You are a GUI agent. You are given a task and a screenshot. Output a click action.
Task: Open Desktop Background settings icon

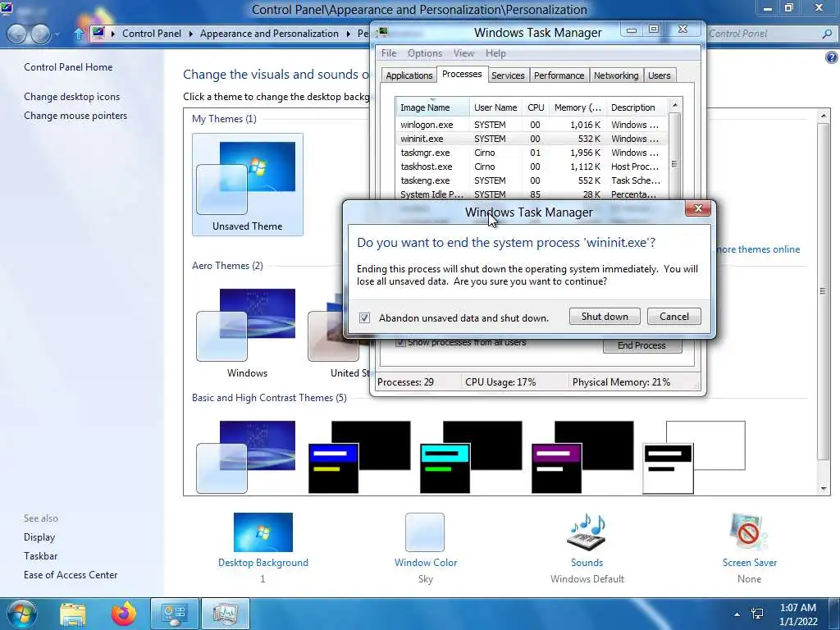(263, 532)
